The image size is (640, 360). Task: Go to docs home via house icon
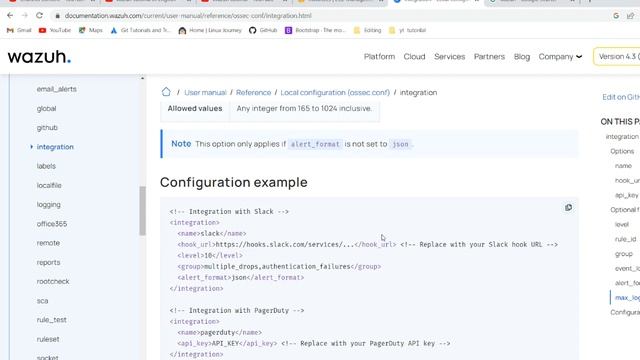[166, 92]
